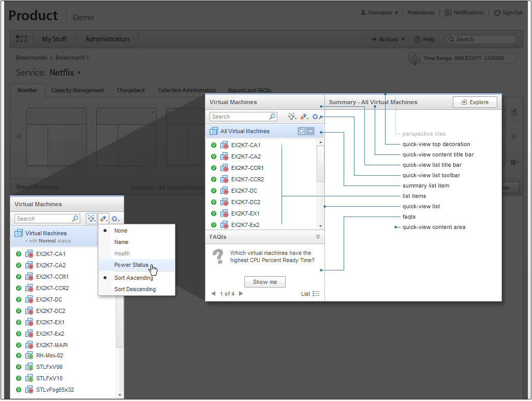
Task: Select the None sort option
Action: [x=121, y=231]
